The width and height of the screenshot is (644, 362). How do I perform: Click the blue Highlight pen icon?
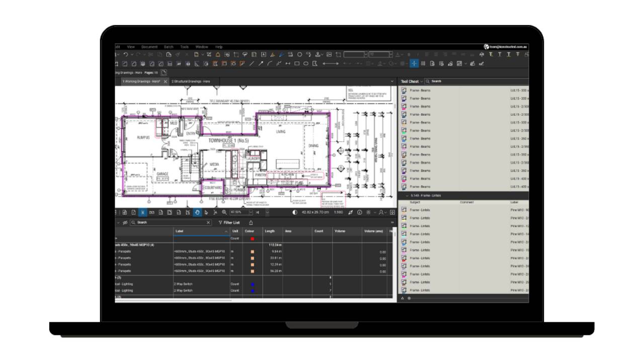point(282,54)
